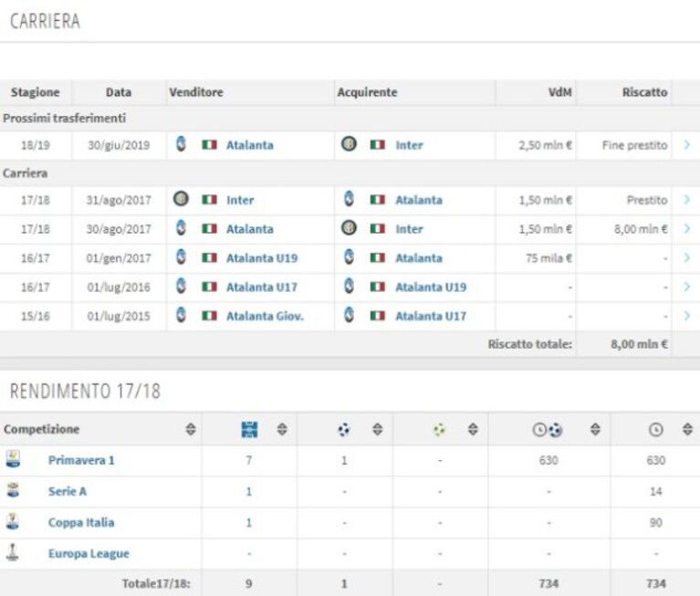Sort by the appearances column arrows
Viewport: 700px width, 596px height.
pos(282,430)
